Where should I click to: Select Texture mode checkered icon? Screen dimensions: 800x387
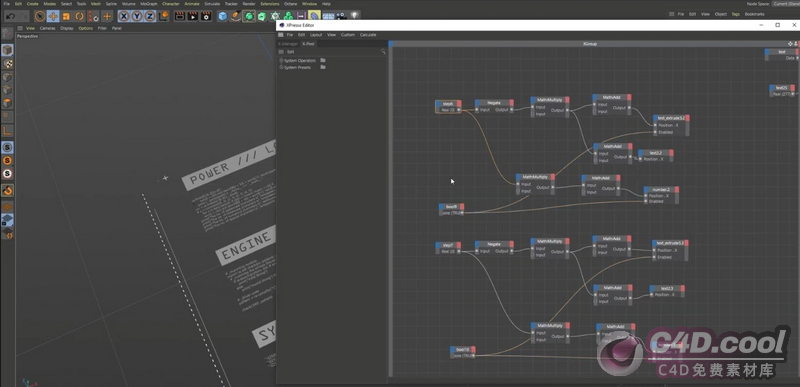[8, 64]
